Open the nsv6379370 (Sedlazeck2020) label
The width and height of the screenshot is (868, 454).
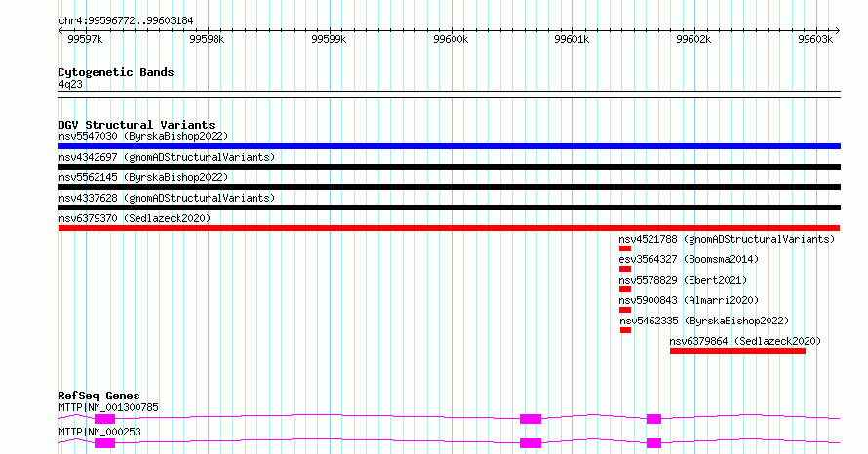[x=135, y=218]
